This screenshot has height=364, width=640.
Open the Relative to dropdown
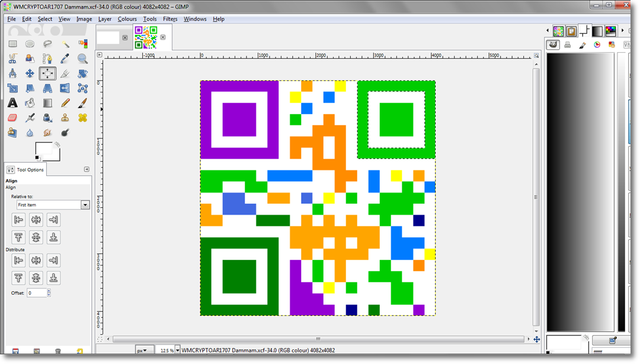pos(53,205)
